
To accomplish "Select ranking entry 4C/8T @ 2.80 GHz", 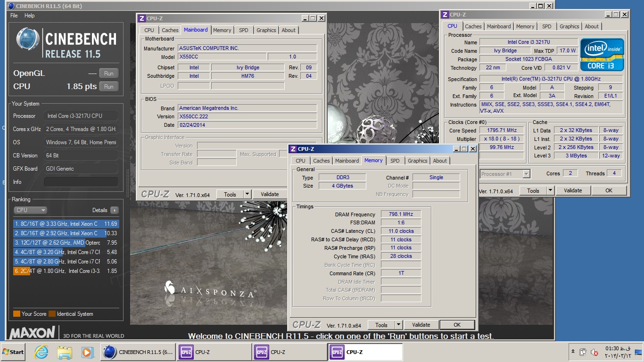I will coord(66,262).
